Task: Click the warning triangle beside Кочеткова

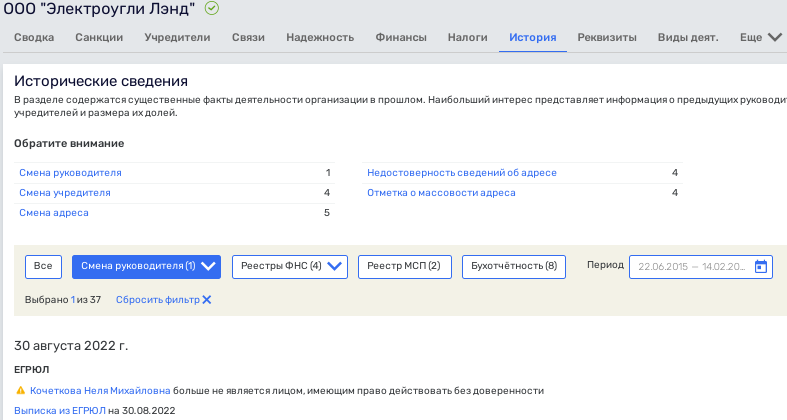Action: click(21, 390)
